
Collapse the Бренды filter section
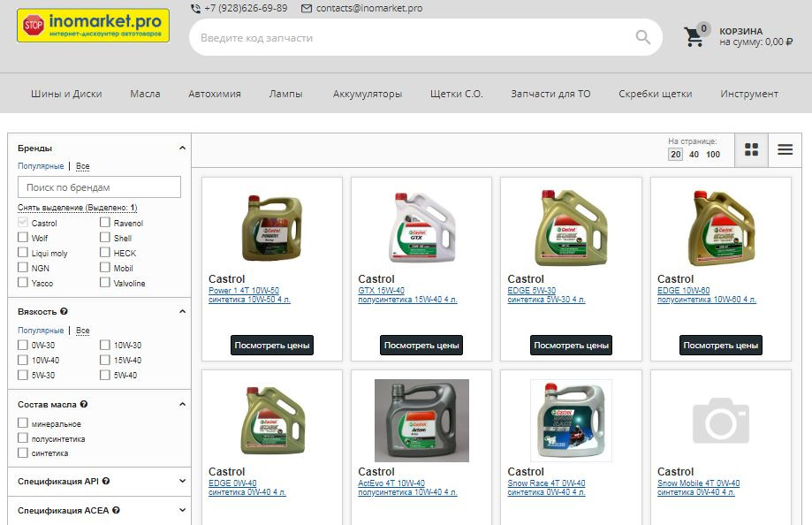pyautogui.click(x=182, y=148)
